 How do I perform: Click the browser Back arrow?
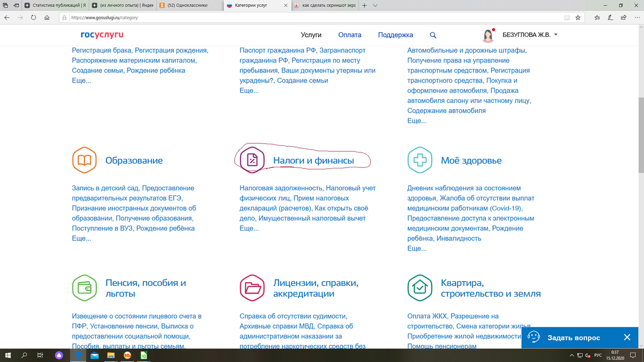tap(7, 17)
